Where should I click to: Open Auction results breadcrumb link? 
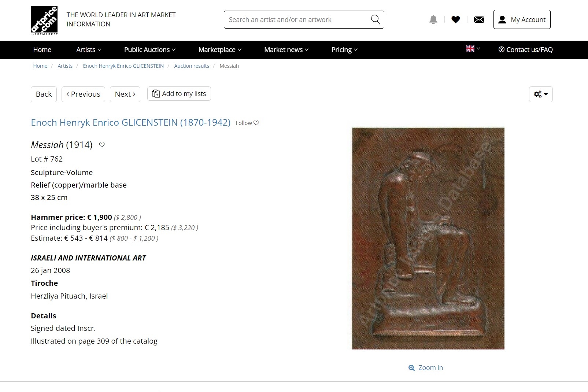coord(192,66)
